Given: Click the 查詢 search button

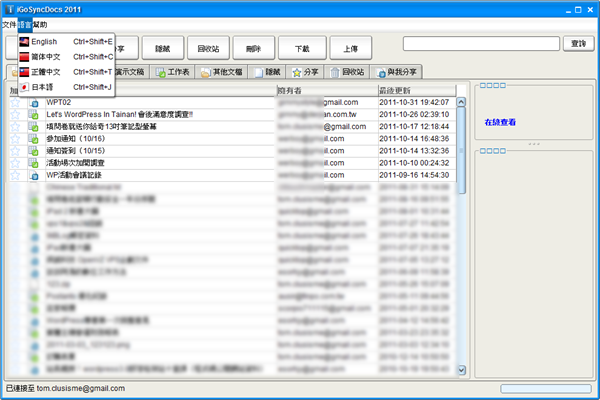Looking at the screenshot, I should 578,44.
